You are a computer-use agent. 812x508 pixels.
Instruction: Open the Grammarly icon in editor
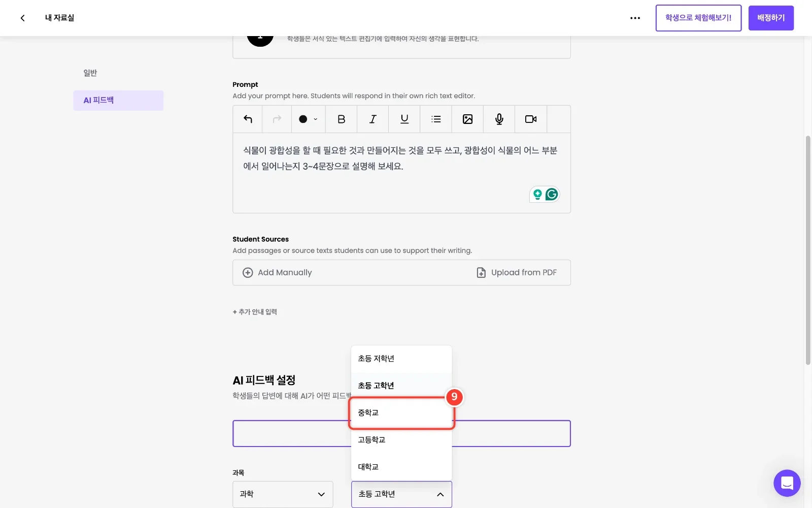coord(552,194)
